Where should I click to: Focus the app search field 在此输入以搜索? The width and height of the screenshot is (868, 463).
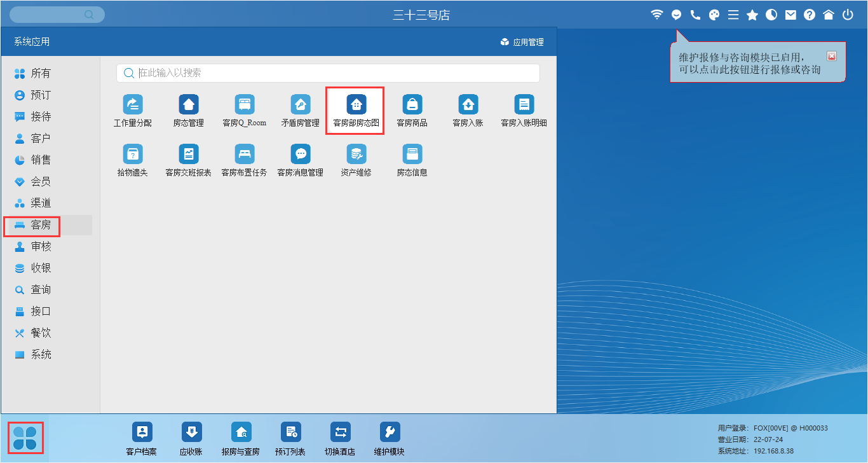tap(328, 73)
